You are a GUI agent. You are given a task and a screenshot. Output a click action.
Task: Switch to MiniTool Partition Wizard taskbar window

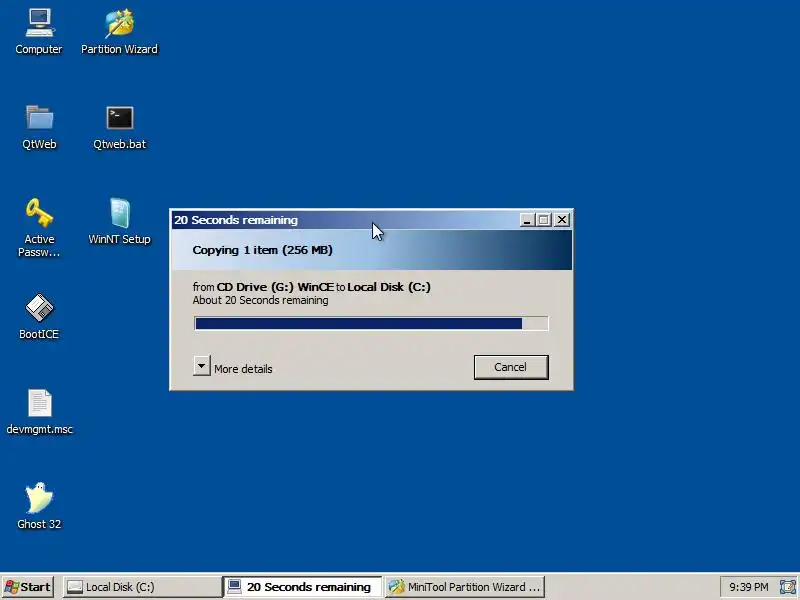(464, 587)
